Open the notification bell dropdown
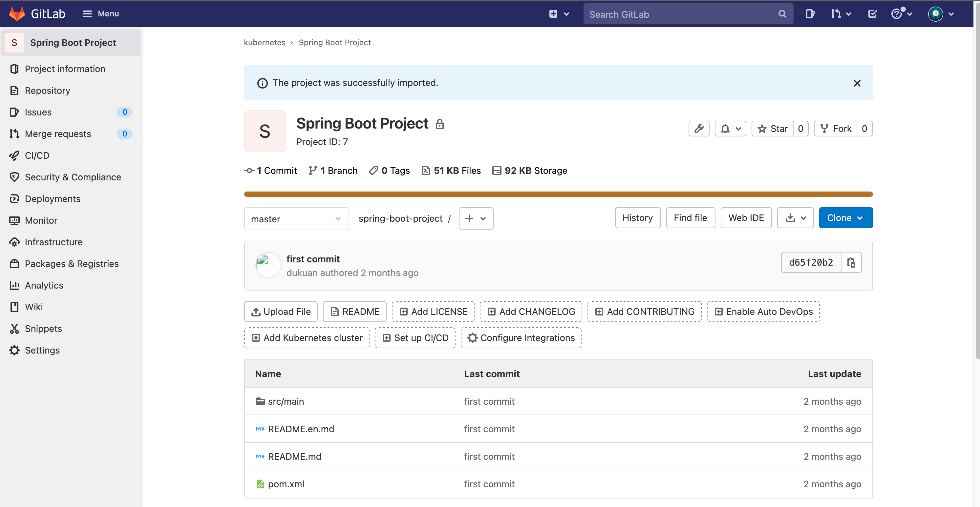The height and width of the screenshot is (507, 980). pyautogui.click(x=731, y=129)
